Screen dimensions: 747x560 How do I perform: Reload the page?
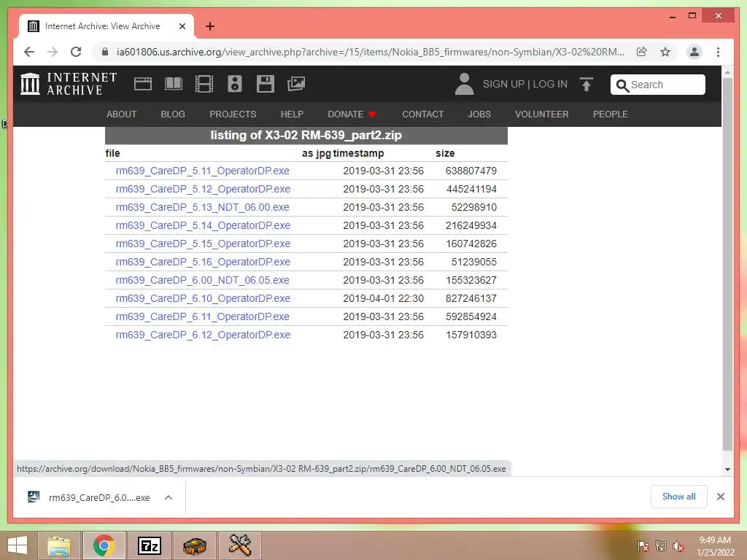[x=76, y=52]
